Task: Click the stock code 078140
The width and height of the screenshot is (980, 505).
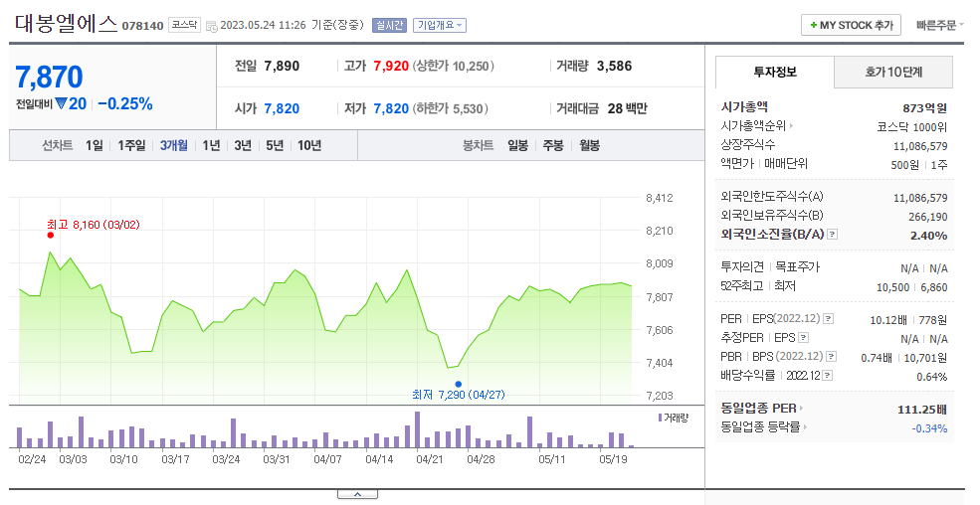Action: click(142, 26)
